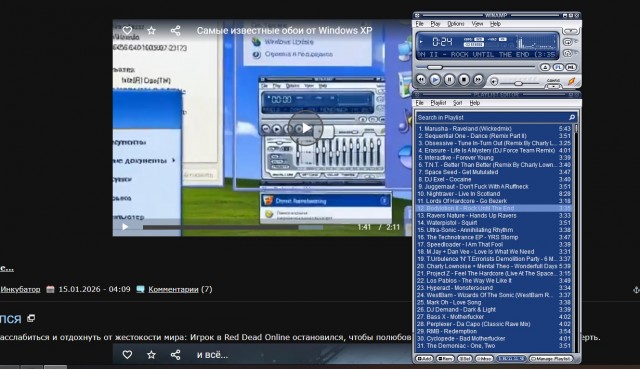
Task: Select track Marusha - Raveland (Wickedmix)
Action: tap(493, 129)
